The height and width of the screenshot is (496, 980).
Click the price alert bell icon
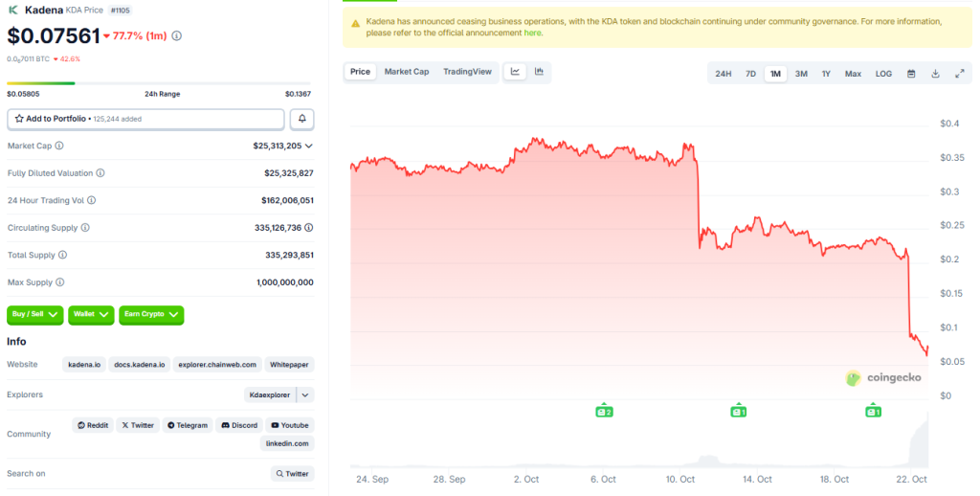click(x=302, y=119)
